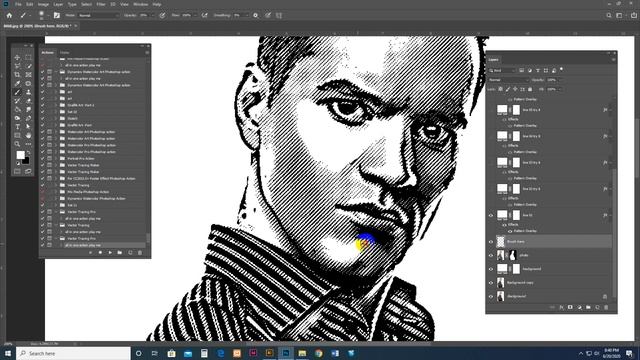Click the foreground white color swatch
Image resolution: width=640 pixels, height=360 pixels.
pos(20,155)
